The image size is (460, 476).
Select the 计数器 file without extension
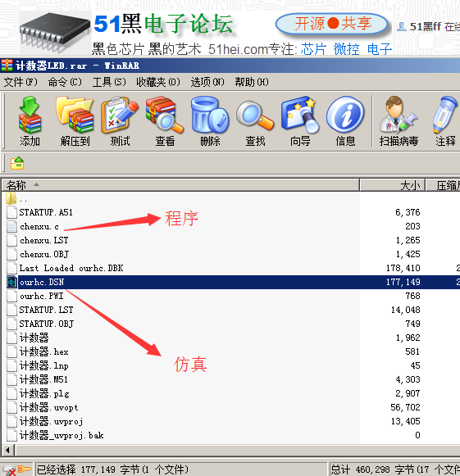(x=34, y=338)
